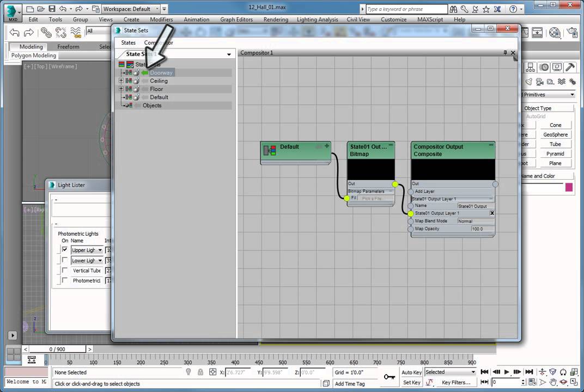The height and width of the screenshot is (392, 584).
Task: Toggle the Floor state activation arrow
Action: [x=145, y=89]
